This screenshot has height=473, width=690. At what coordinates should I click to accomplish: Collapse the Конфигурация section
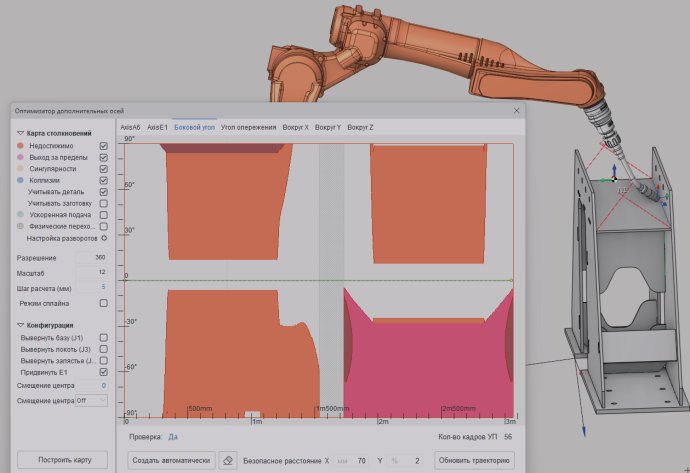[x=20, y=325]
